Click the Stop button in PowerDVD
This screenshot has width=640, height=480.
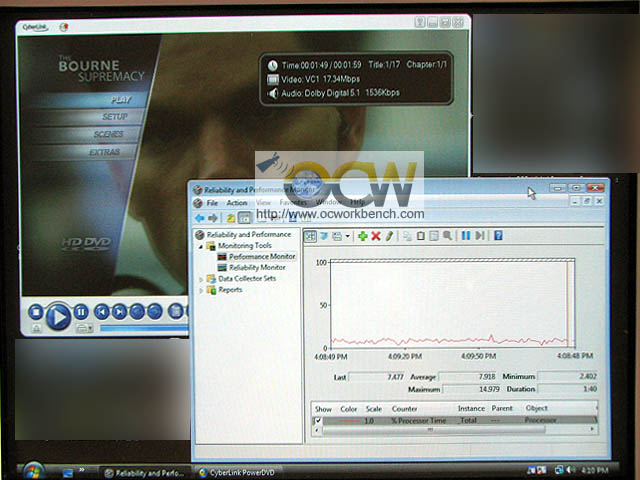[36, 312]
